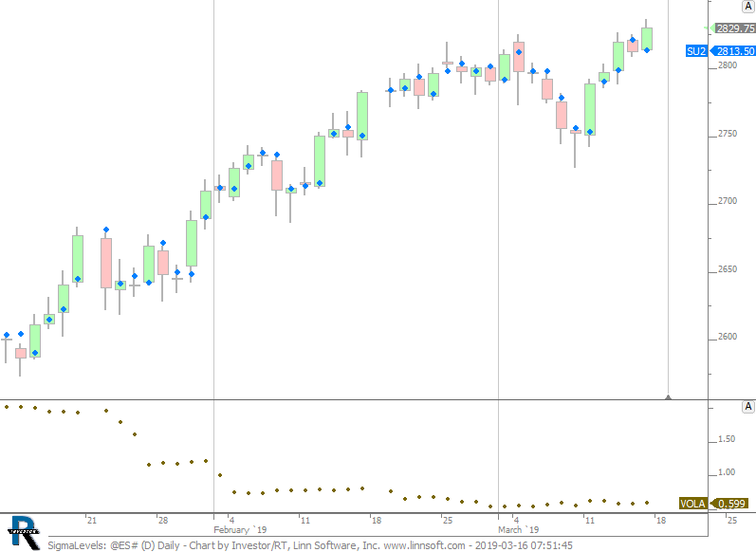The image size is (756, 552).
Task: Click the 25 date label after 18 on right
Action: click(732, 520)
